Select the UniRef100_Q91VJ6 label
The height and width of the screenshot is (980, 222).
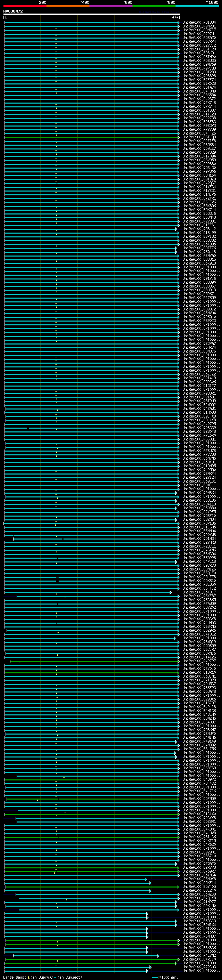click(x=199, y=278)
